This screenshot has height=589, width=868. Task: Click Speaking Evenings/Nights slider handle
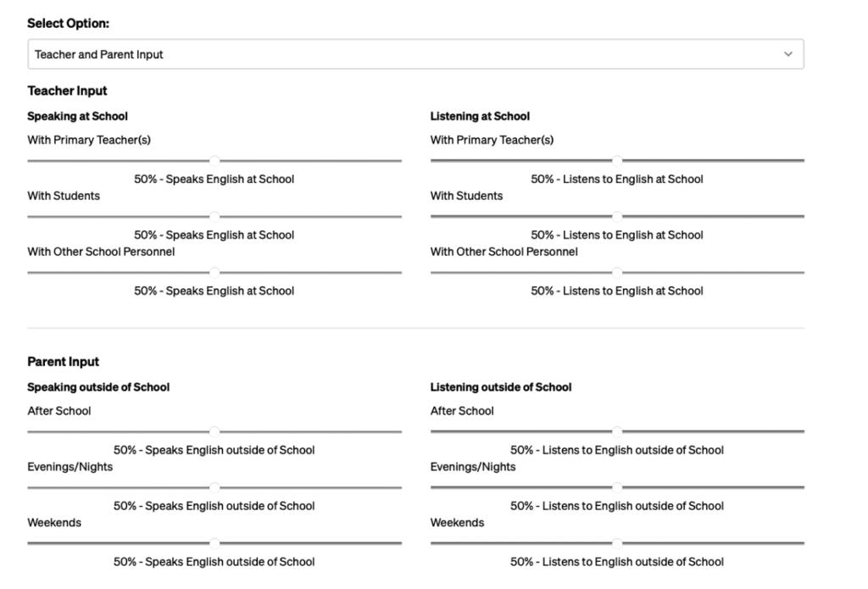tap(214, 487)
